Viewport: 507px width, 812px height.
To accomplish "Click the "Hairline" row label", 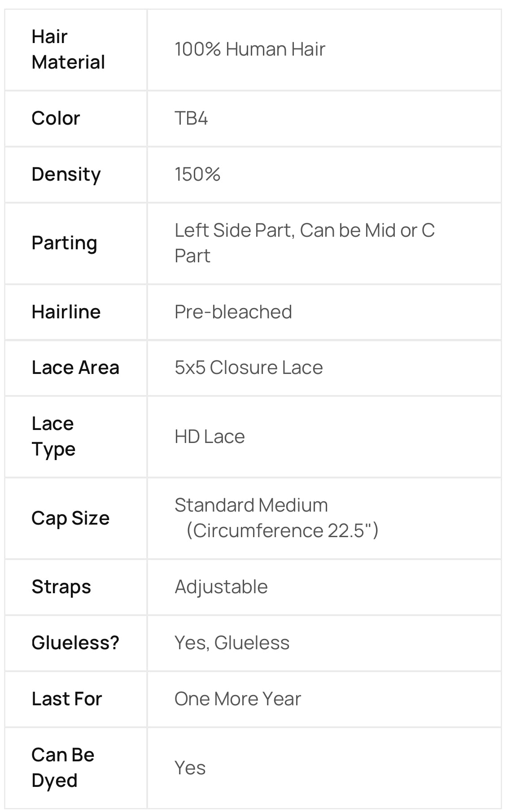I will 66,312.
